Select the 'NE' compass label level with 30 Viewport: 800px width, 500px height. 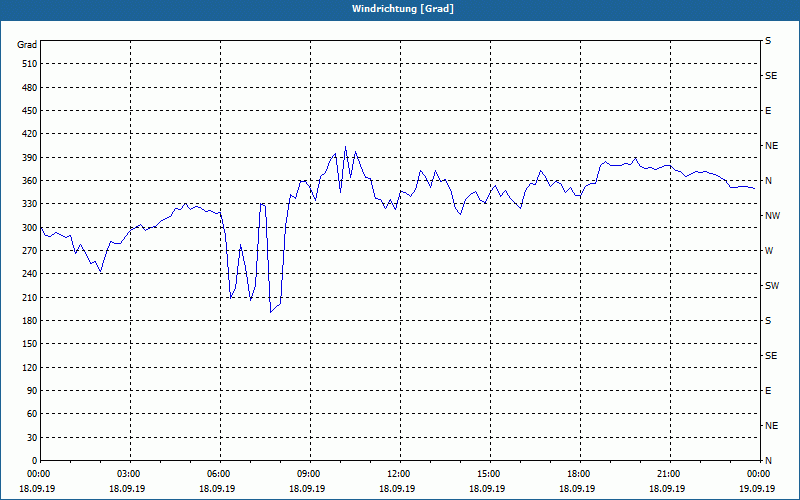(x=771, y=426)
